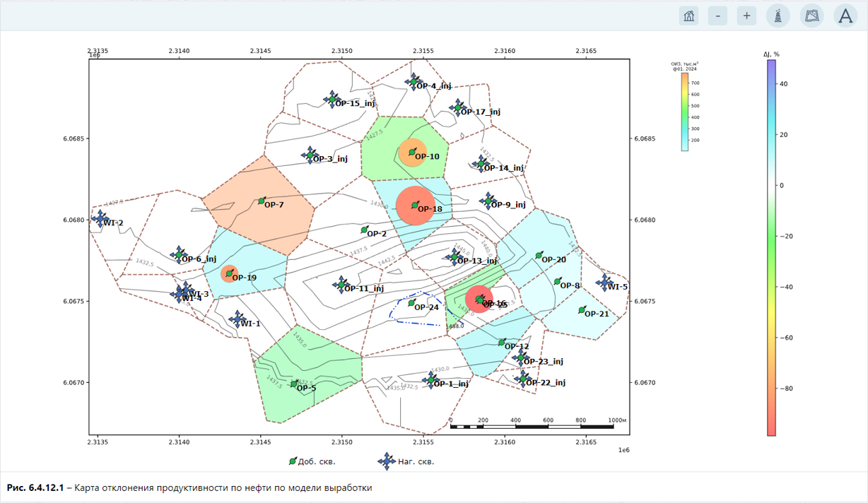Click the letter A text labels icon
Screen dimensions: 868x503
[845, 16]
